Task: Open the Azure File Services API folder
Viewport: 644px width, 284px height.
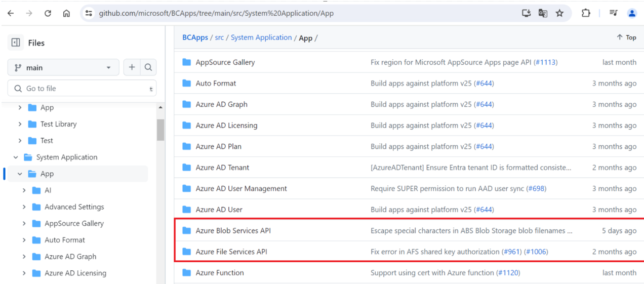Action: (x=231, y=252)
